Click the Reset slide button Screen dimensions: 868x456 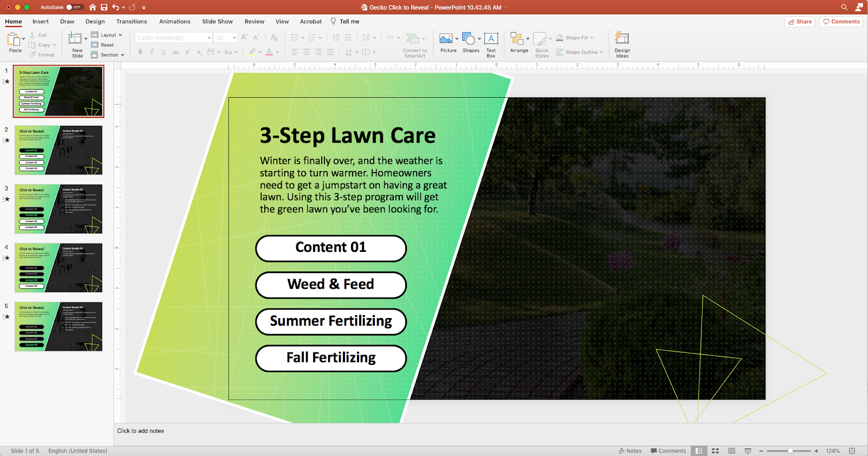(x=103, y=45)
